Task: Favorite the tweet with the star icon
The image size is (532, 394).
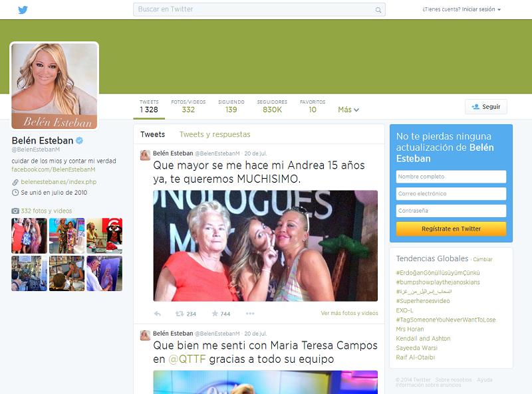Action: click(215, 314)
